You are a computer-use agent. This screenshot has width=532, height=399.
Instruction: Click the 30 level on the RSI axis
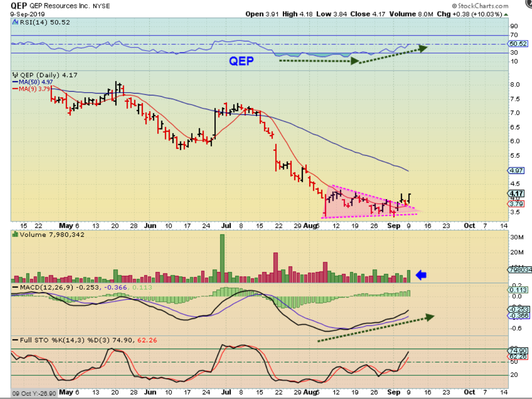point(514,53)
